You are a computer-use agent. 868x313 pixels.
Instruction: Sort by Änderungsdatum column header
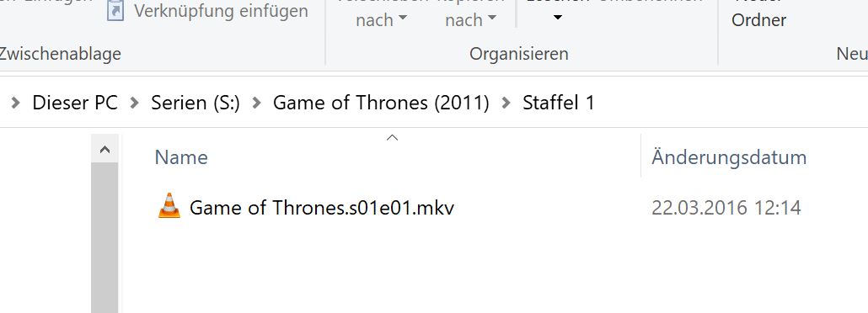(728, 157)
